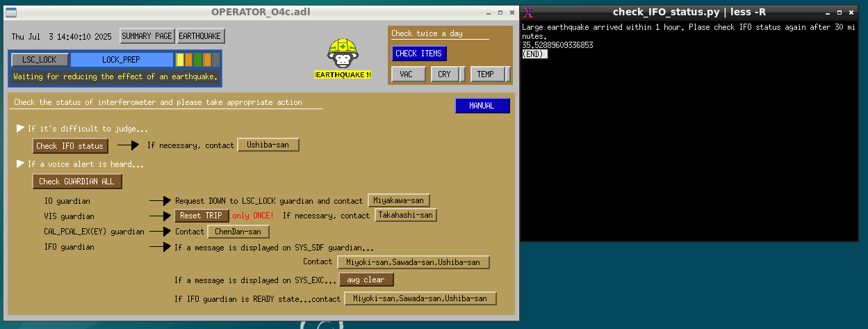Viewport: 868px width, 329px height.
Task: Contact Takahashi-san
Action: [406, 216]
